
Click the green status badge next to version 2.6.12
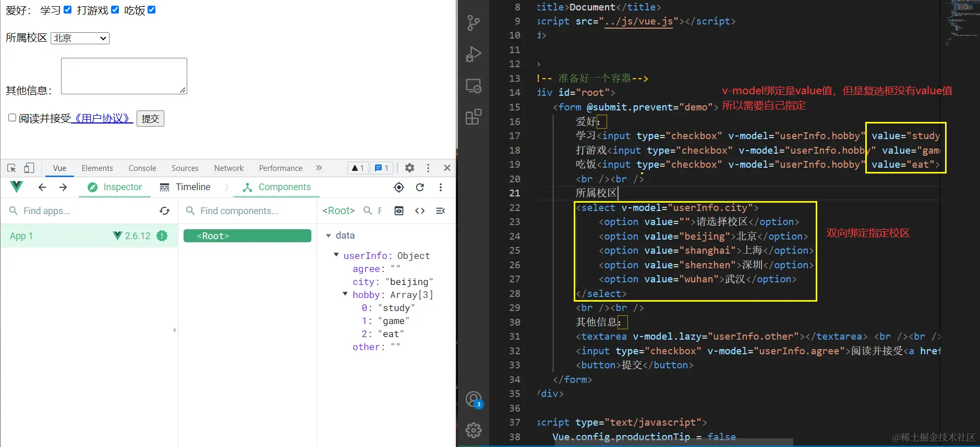tap(162, 236)
